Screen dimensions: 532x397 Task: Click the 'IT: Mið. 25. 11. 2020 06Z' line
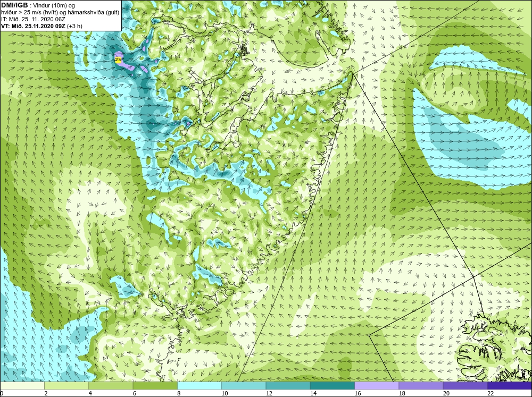tap(33, 19)
